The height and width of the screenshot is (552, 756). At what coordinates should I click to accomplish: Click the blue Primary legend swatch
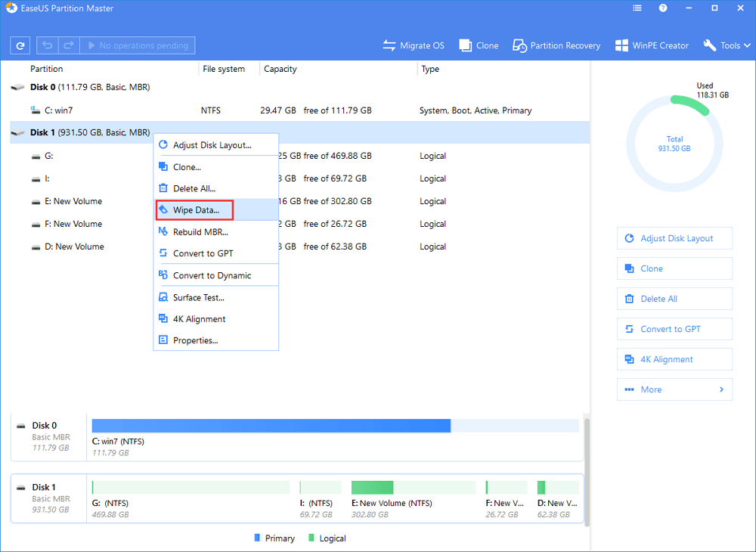pos(258,538)
